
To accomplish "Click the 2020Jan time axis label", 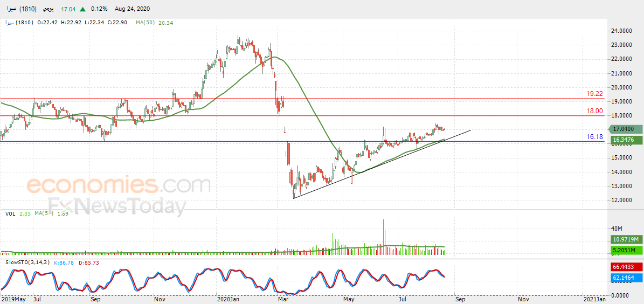I will (x=229, y=300).
